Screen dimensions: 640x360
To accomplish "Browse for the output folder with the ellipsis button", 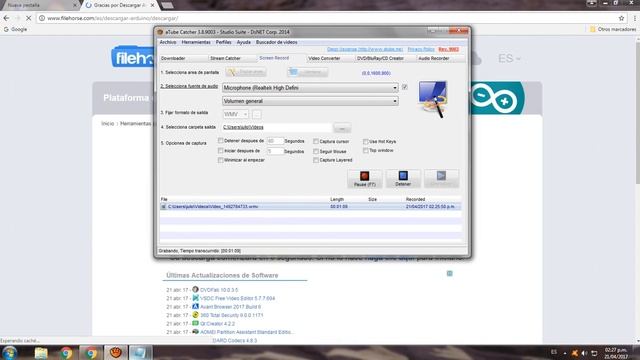I will pos(342,128).
